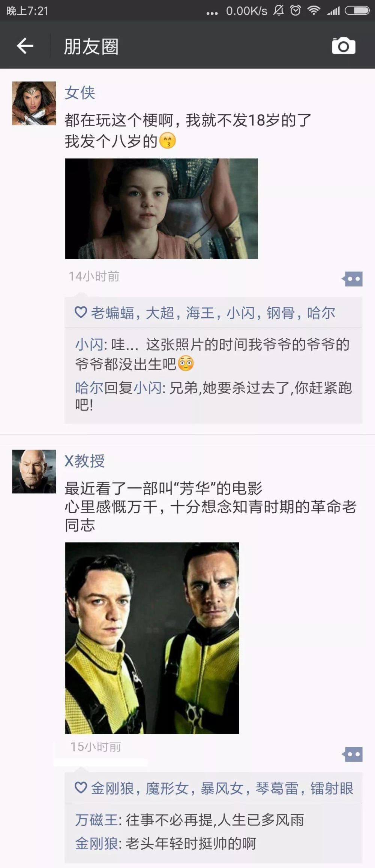Tap 魔形女 in X教授's likes list
This screenshot has height=868, width=375.
167,788
